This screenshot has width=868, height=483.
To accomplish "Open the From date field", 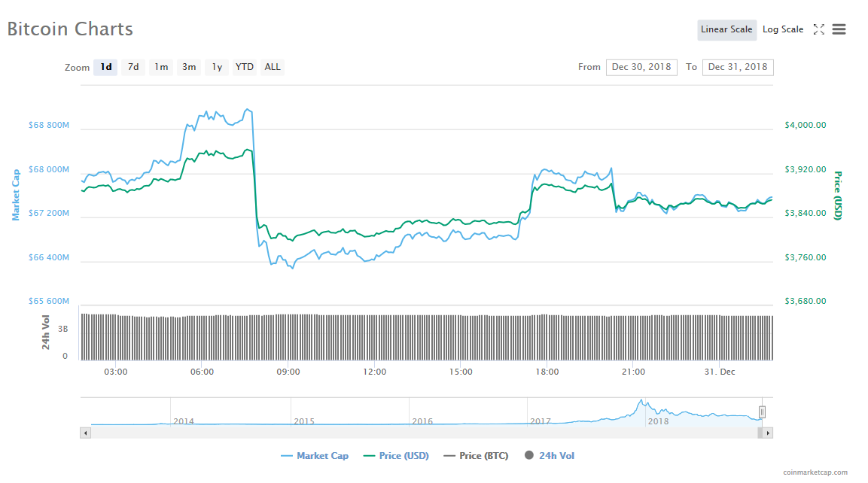I will click(641, 67).
